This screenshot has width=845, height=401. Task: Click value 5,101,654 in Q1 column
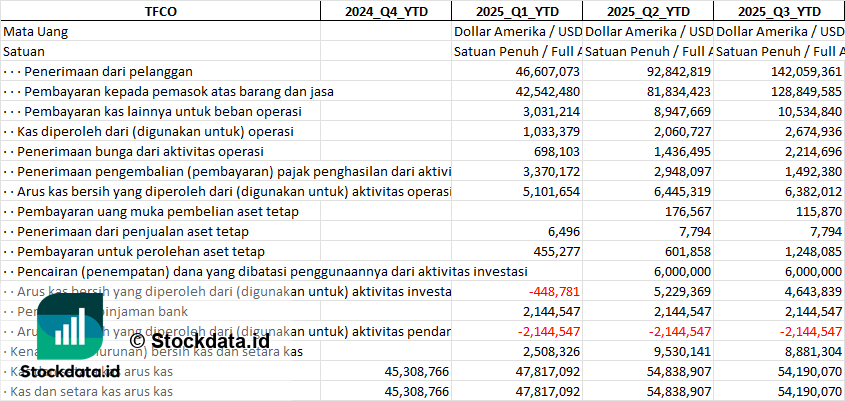tap(549, 192)
